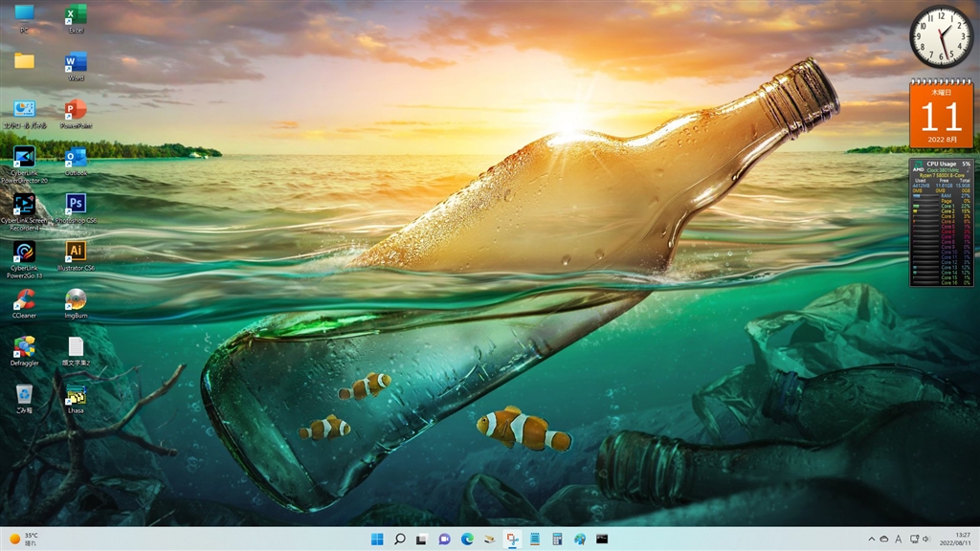This screenshot has width=980, height=551.
Task: Expand the hidden system tray icons chevron
Action: click(x=871, y=540)
